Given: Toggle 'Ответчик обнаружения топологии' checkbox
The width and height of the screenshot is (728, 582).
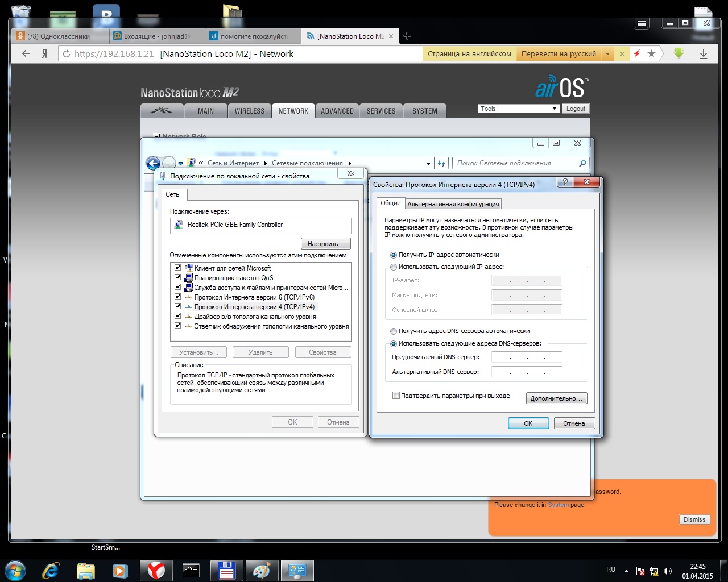Looking at the screenshot, I should click(x=177, y=326).
